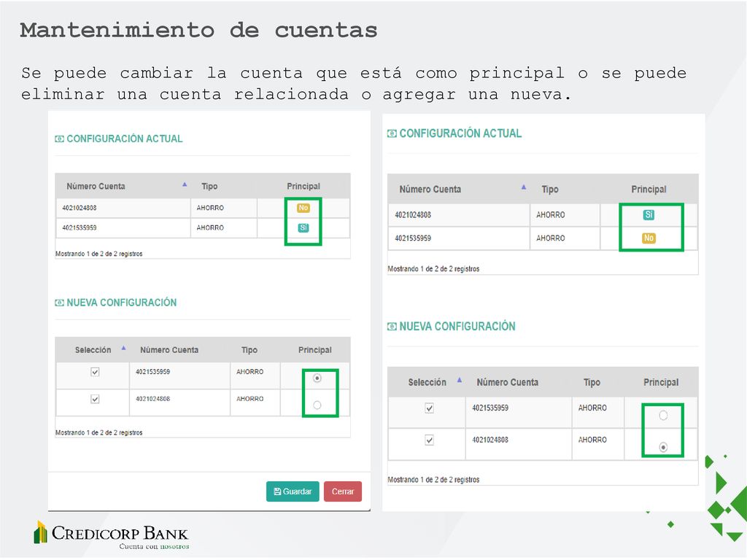The image size is (747, 560).
Task: Click the Configuración Actual icon in the left panel
Action: [60, 139]
